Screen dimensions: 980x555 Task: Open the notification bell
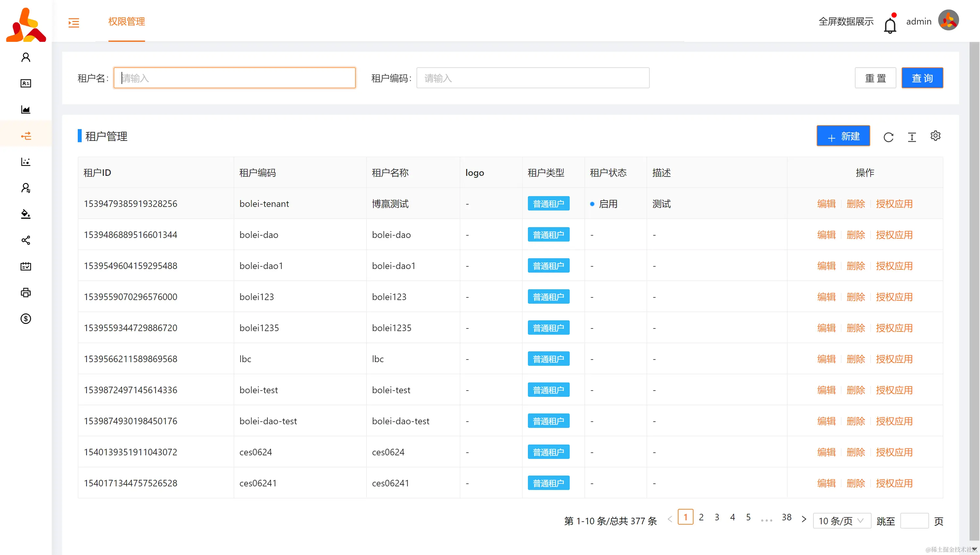(890, 25)
